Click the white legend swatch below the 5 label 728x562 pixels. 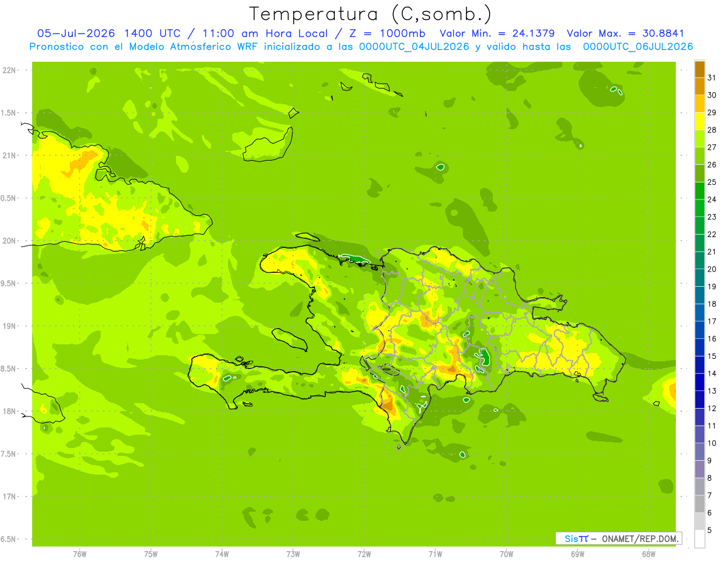[x=699, y=539]
